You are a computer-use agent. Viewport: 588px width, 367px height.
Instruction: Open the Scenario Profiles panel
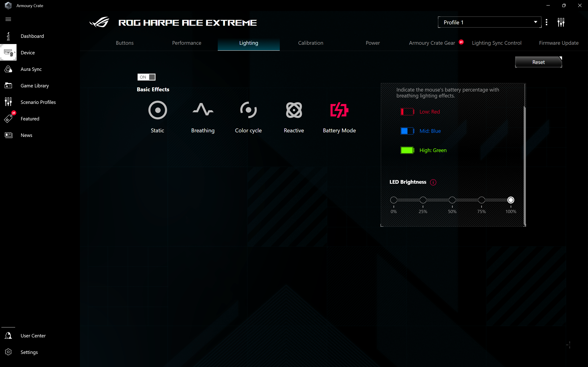coord(38,102)
